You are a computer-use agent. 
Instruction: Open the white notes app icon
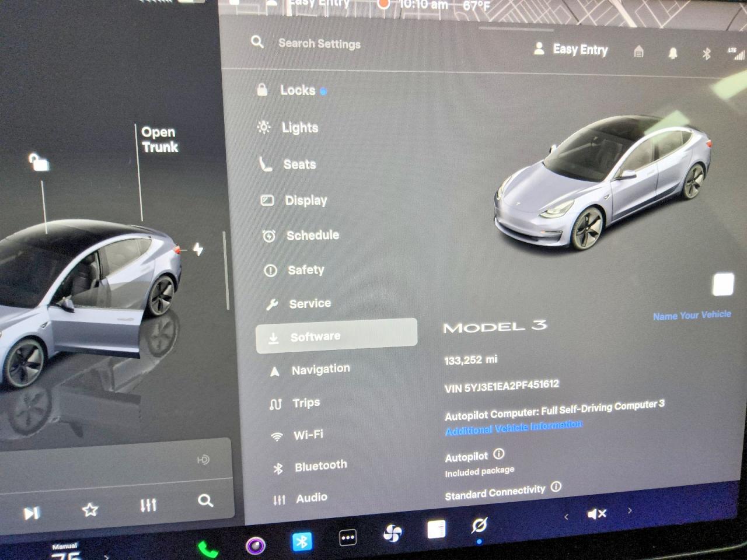pos(436,529)
